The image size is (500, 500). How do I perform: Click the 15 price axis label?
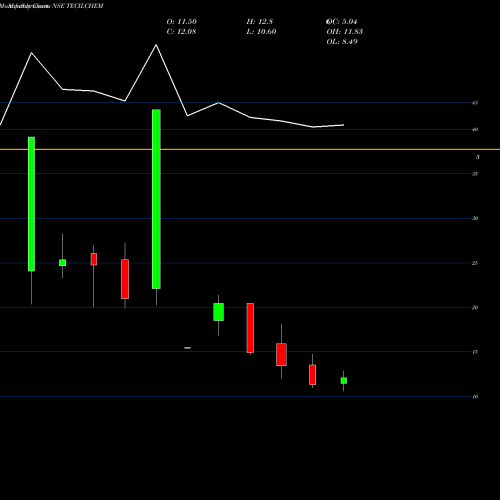(475, 352)
